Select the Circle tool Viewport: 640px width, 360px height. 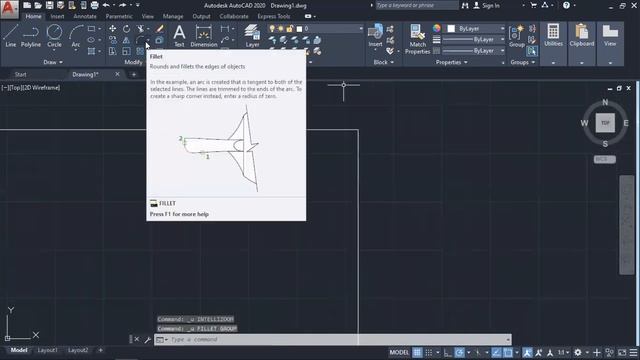pyautogui.click(x=54, y=36)
